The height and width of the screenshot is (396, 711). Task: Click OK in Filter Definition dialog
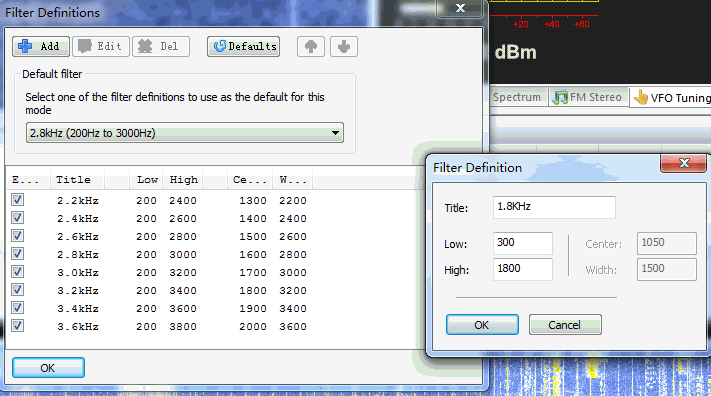pos(482,325)
